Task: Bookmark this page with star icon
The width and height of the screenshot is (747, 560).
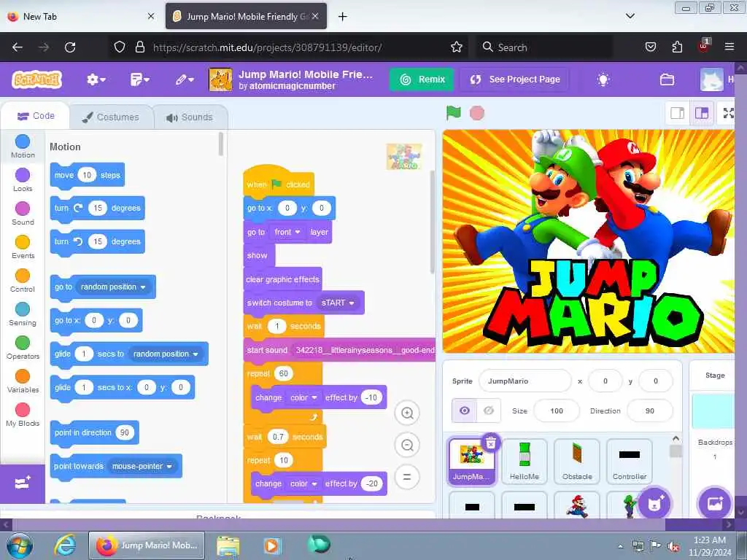Action: pos(457,47)
